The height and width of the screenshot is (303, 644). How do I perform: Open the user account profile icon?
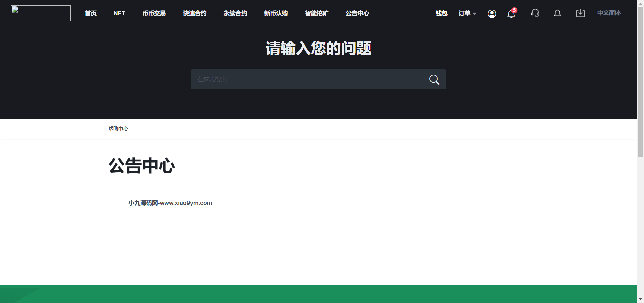tap(492, 14)
